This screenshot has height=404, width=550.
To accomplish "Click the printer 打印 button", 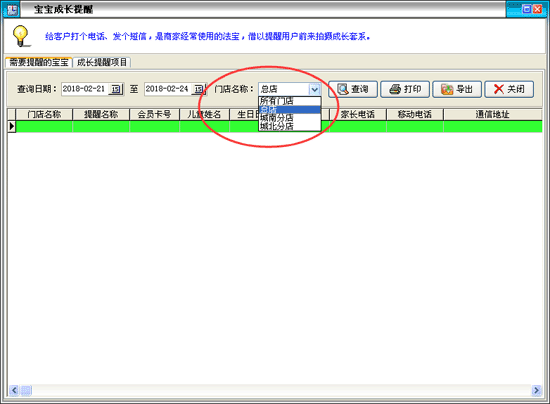I will (x=405, y=89).
